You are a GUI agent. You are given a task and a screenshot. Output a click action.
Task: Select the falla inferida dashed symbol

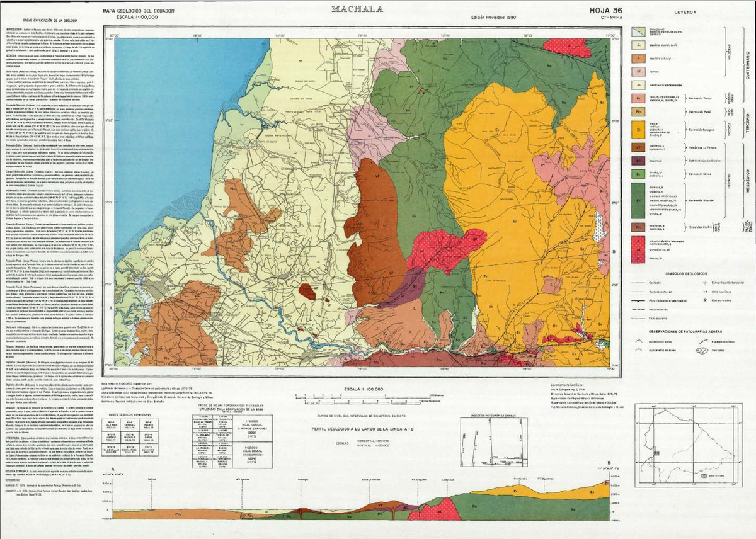point(638,310)
